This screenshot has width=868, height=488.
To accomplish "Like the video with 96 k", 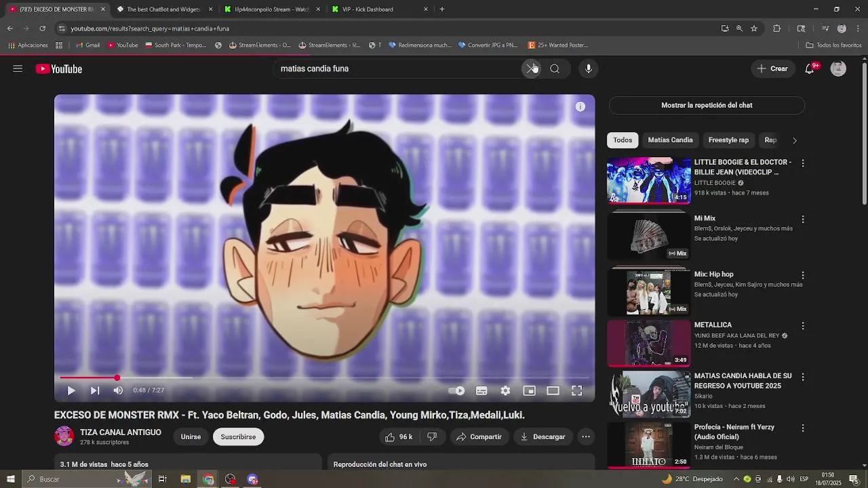I will [399, 437].
